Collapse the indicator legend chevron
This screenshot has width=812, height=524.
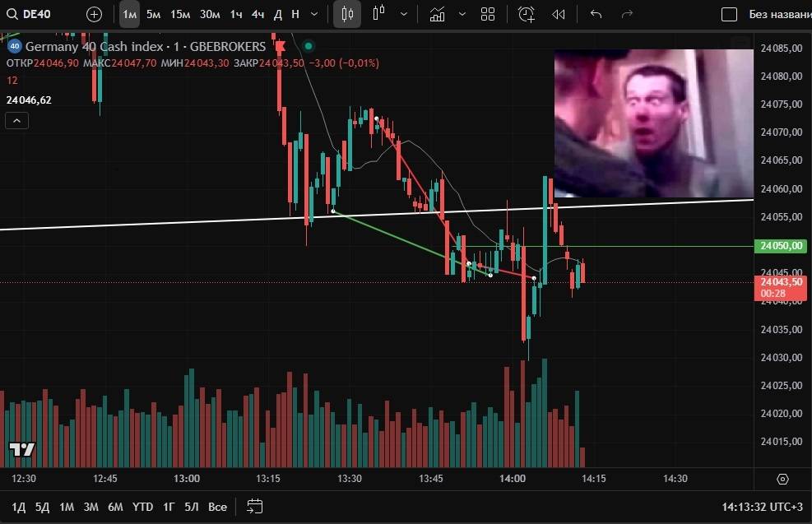pyautogui.click(x=16, y=121)
